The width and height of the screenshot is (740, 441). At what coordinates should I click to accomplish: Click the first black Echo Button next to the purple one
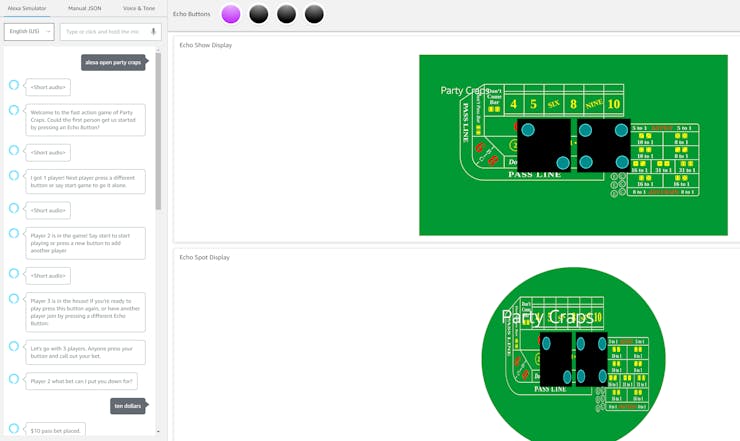point(259,14)
